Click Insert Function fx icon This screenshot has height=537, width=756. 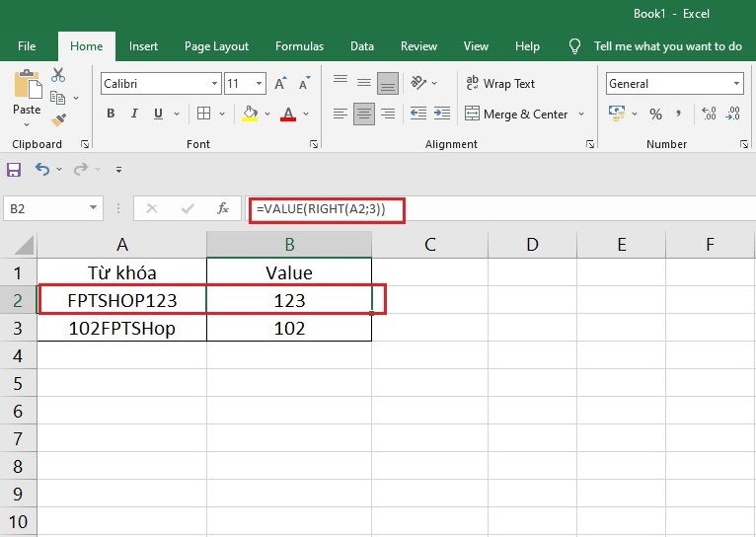[x=222, y=208]
